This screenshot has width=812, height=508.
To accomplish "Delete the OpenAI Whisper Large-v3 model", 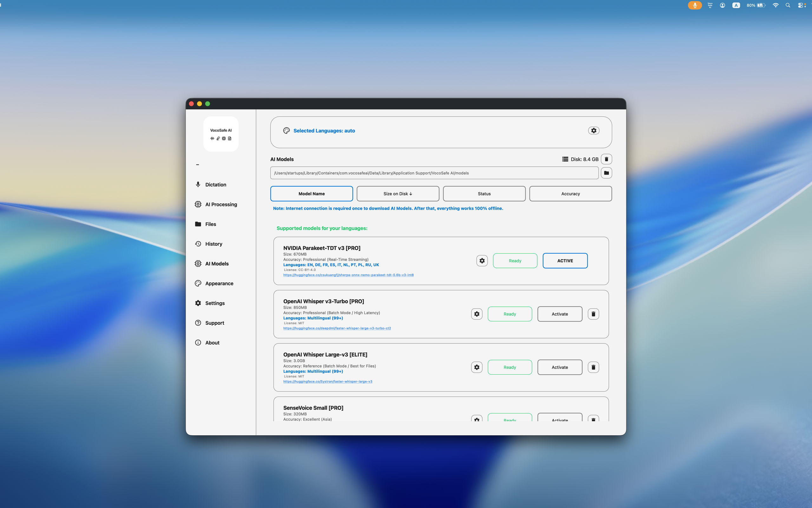I will [593, 367].
